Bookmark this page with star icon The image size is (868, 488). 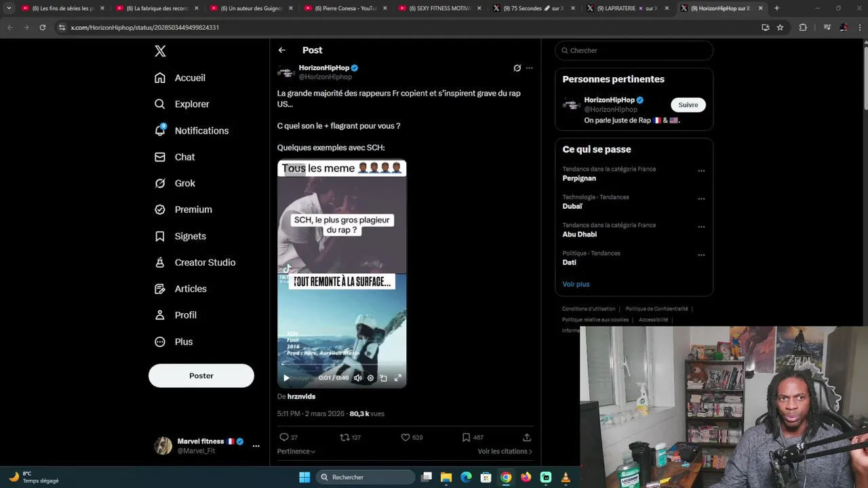coord(780,28)
